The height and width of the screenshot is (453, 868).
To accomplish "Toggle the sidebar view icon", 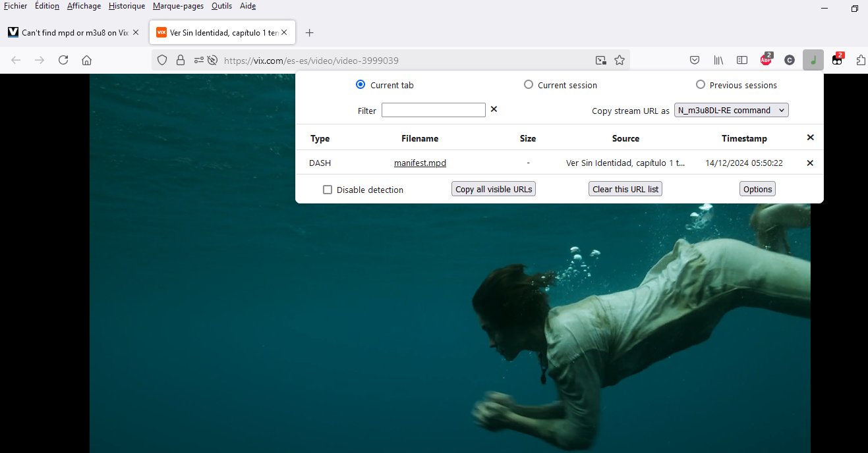I will click(742, 60).
